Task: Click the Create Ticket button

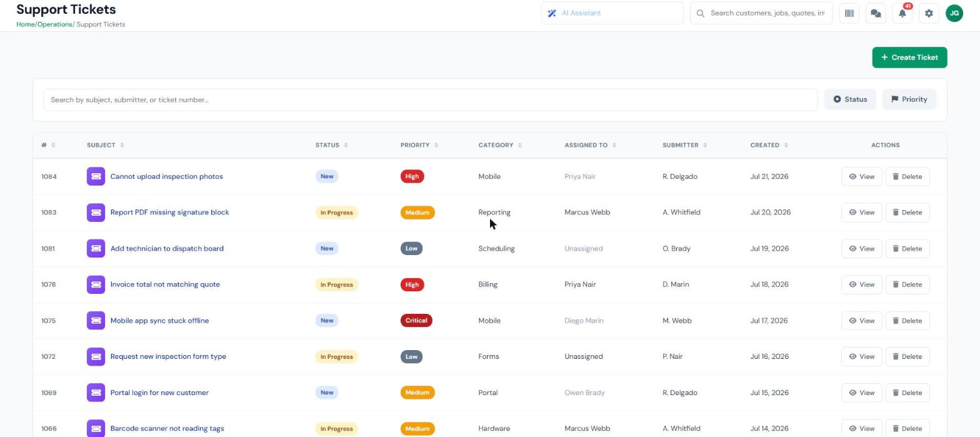Action: (909, 58)
